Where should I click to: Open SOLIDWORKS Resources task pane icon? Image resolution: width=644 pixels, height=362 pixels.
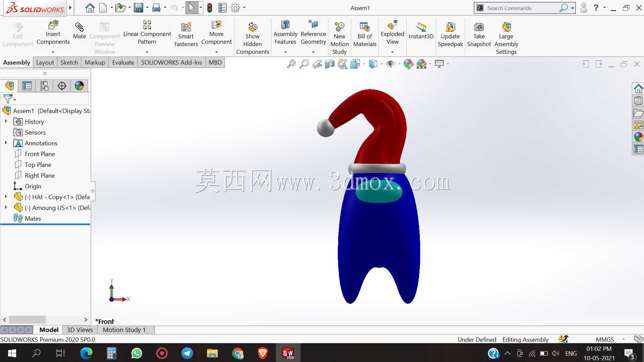pyautogui.click(x=638, y=89)
